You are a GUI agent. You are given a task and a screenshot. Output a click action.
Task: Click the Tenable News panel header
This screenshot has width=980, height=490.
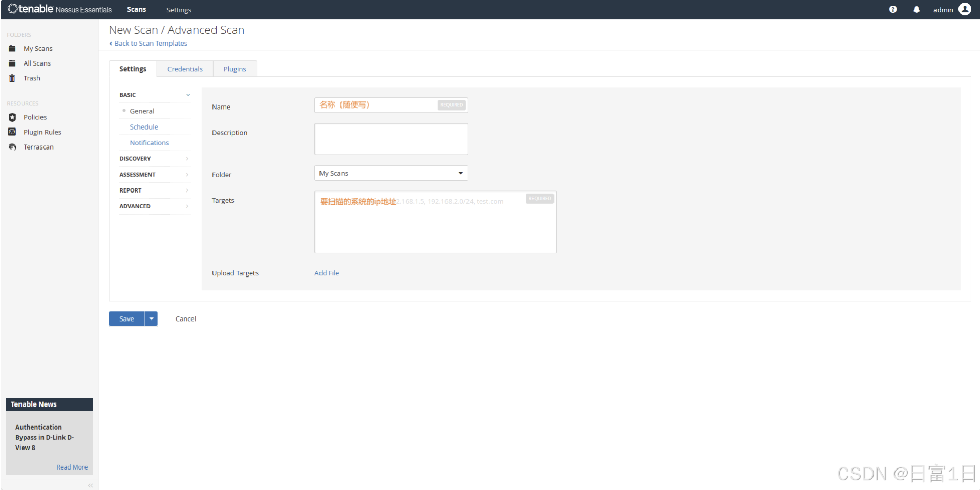49,404
